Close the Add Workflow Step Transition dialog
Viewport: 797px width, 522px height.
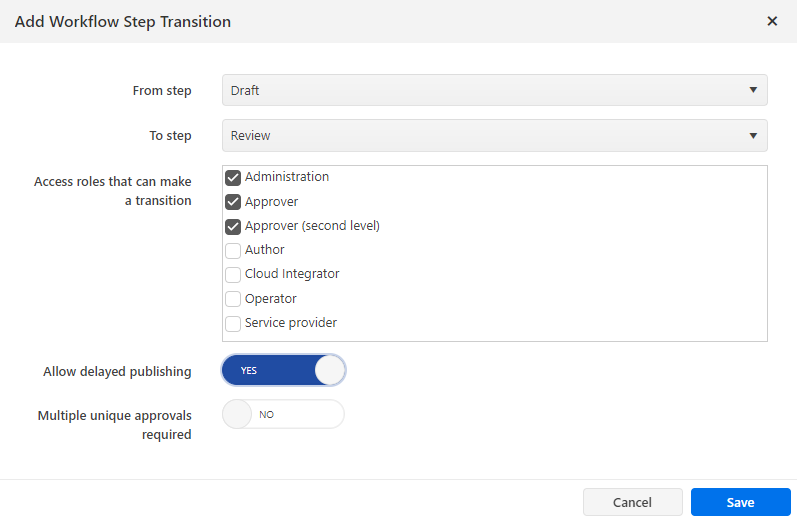(x=771, y=21)
